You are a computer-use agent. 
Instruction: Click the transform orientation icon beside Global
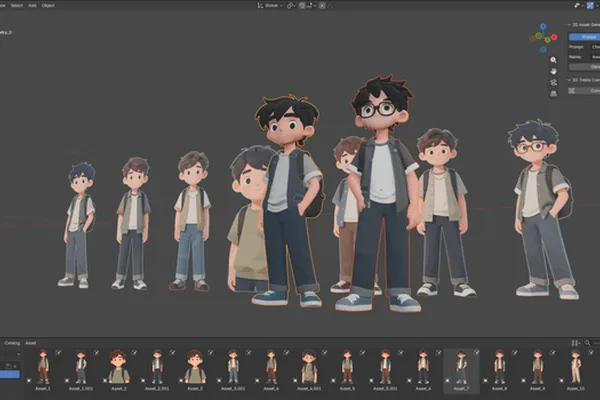click(x=260, y=5)
